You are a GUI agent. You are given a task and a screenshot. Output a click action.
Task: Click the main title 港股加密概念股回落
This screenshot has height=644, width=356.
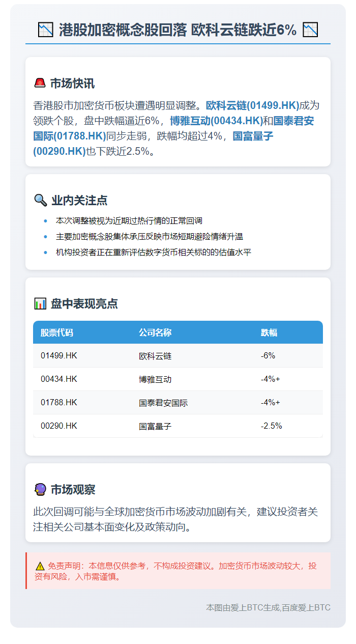coord(177,30)
